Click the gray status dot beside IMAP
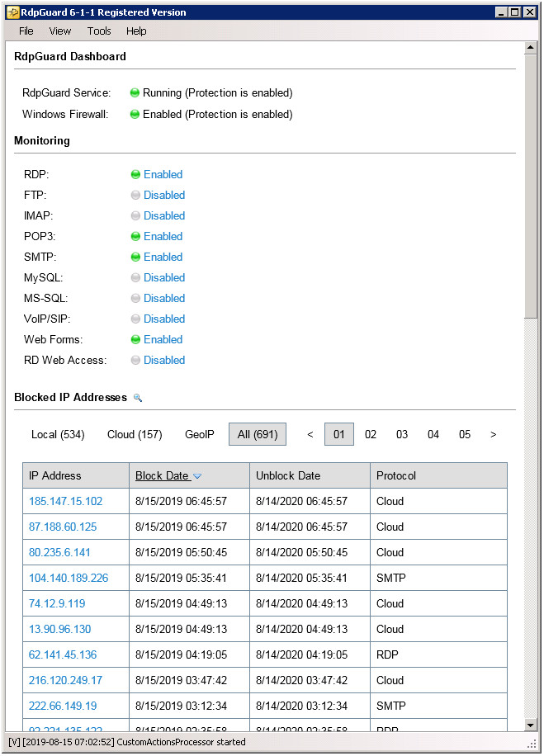 135,216
